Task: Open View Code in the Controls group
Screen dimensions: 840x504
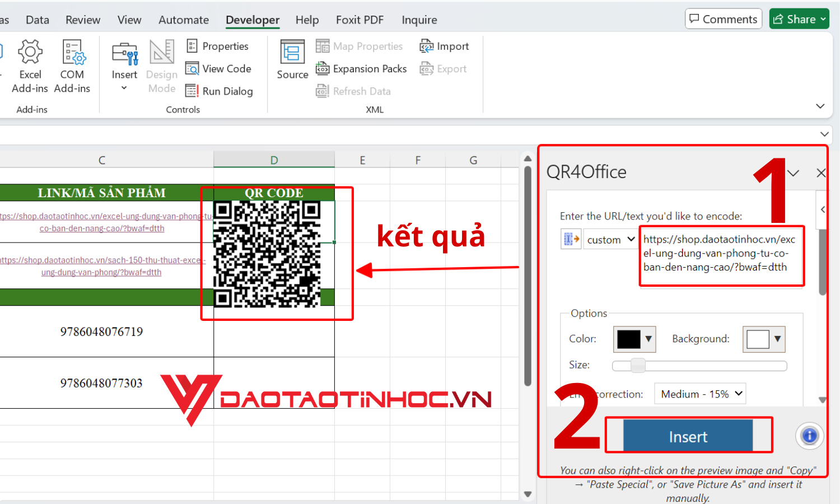Action: tap(219, 68)
